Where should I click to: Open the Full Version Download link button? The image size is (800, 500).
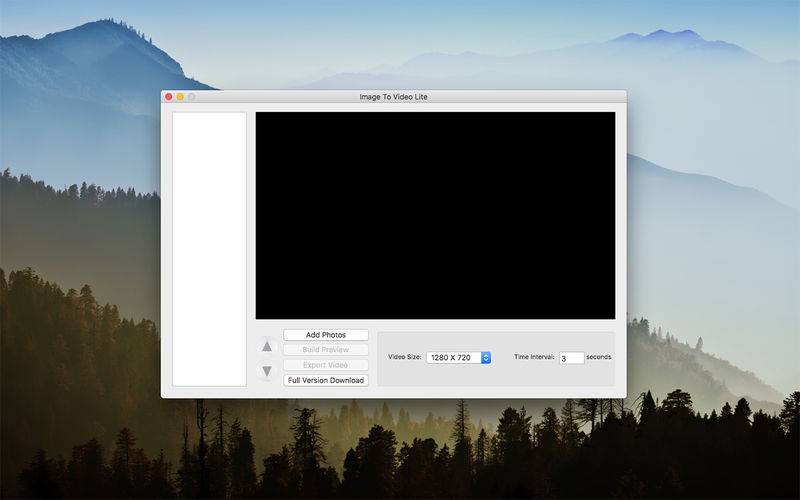(326, 380)
